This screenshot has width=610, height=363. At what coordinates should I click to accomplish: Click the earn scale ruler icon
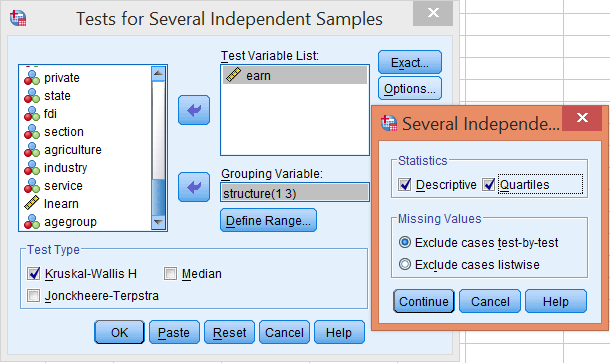pyautogui.click(x=233, y=75)
